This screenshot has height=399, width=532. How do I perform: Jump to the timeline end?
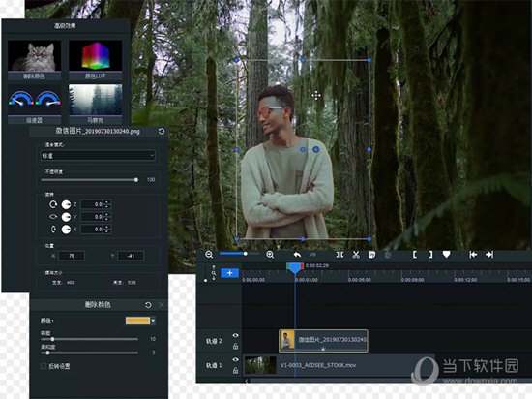pyautogui.click(x=489, y=255)
